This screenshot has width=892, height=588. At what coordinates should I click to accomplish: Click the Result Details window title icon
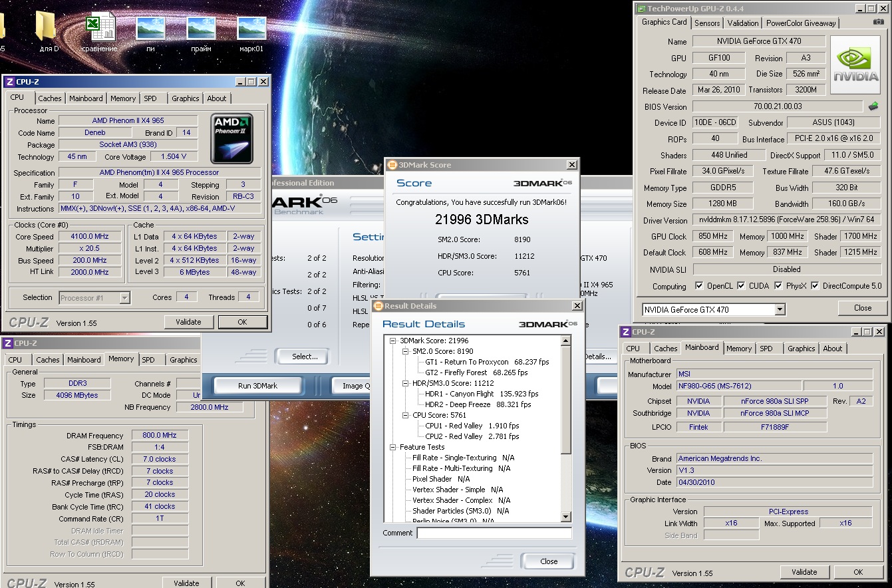377,306
